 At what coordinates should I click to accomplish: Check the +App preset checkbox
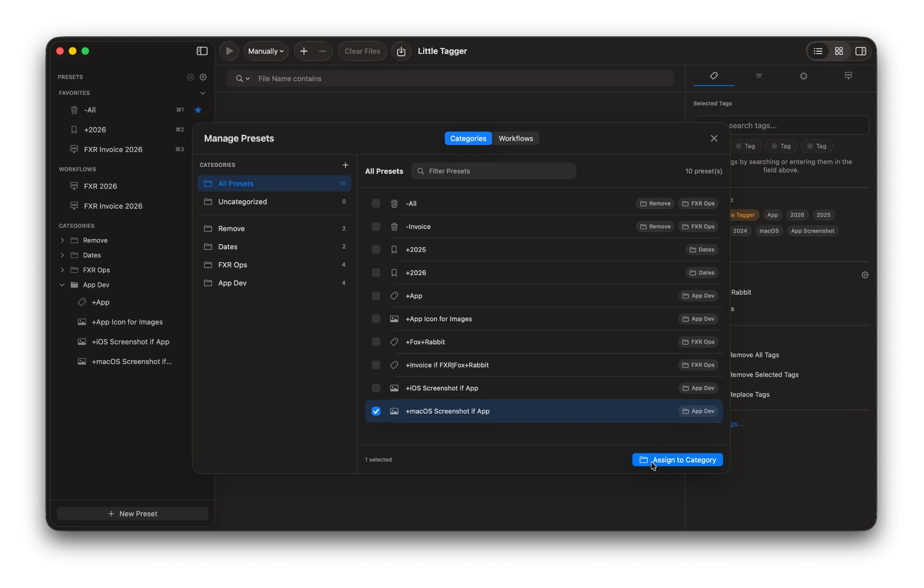(376, 296)
